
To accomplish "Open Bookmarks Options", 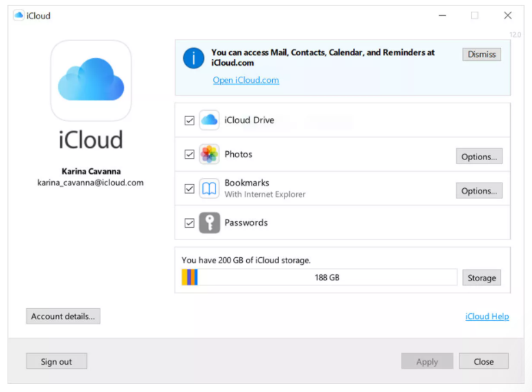I will pyautogui.click(x=479, y=191).
